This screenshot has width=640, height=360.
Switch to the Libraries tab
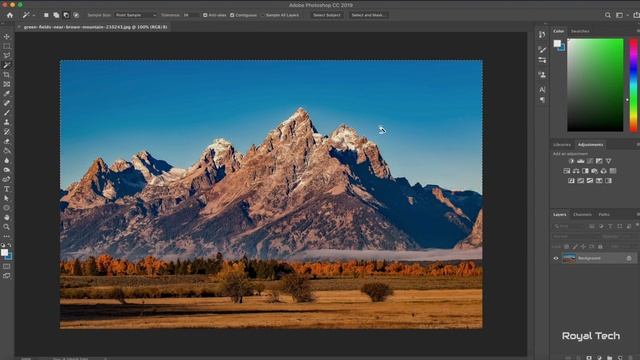tap(562, 145)
